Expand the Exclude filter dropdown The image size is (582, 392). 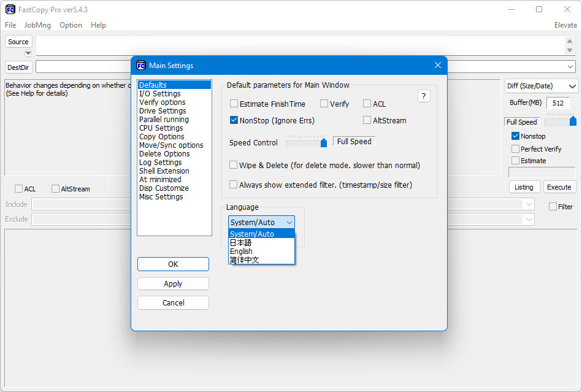tap(529, 220)
